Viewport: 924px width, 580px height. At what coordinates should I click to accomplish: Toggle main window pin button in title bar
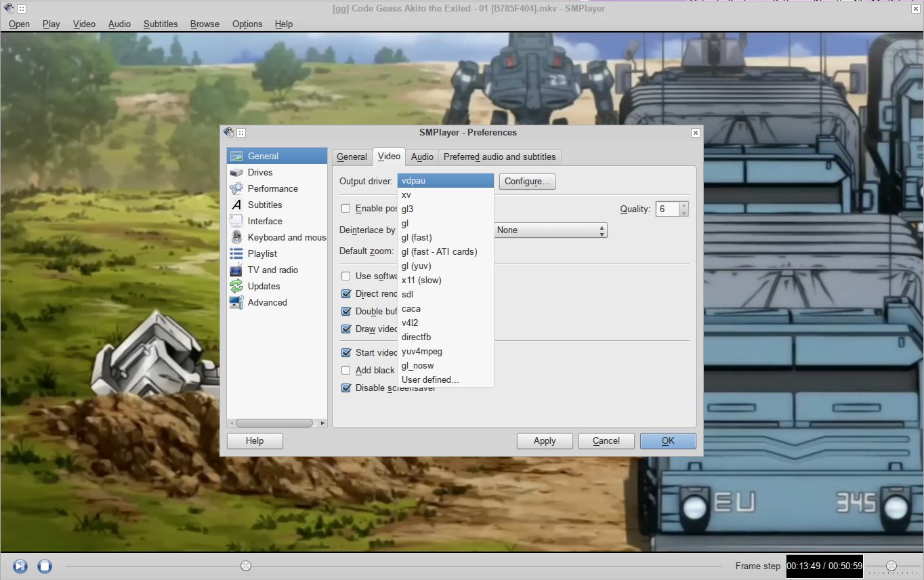pos(22,9)
